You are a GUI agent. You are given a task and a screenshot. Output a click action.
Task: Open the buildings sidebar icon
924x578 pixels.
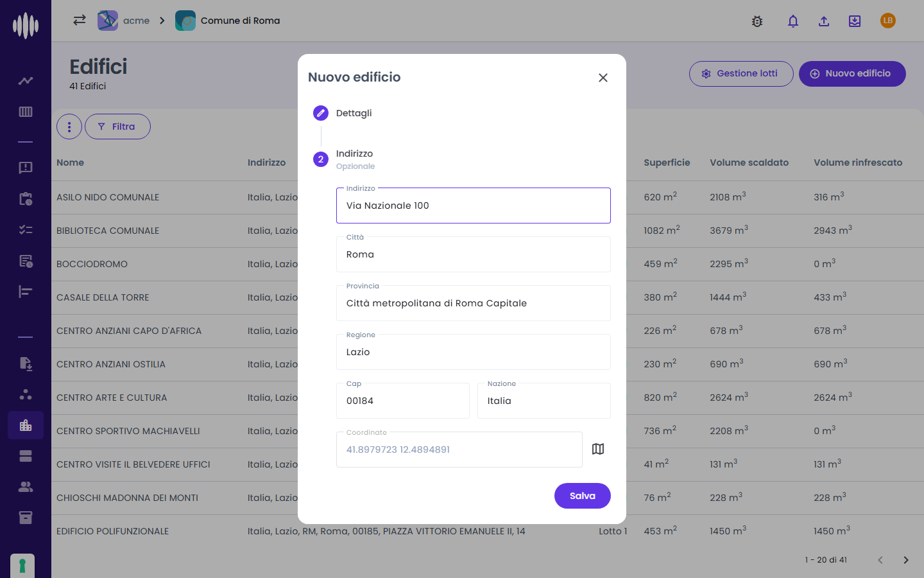tap(26, 425)
